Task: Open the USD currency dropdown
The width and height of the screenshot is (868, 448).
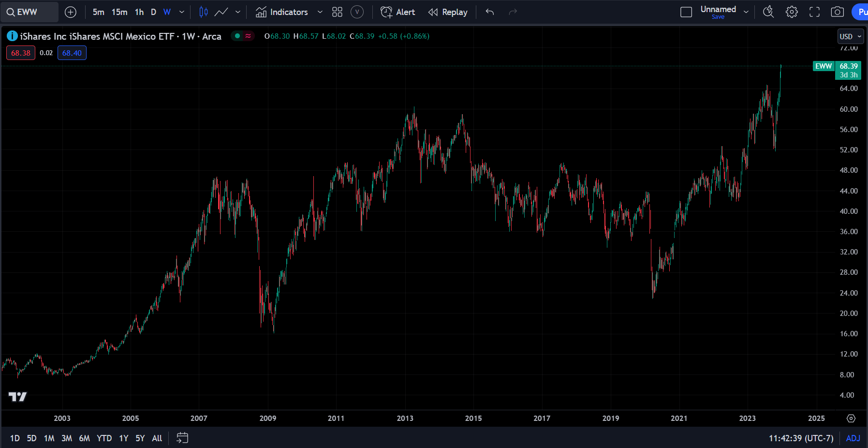Action: point(851,36)
